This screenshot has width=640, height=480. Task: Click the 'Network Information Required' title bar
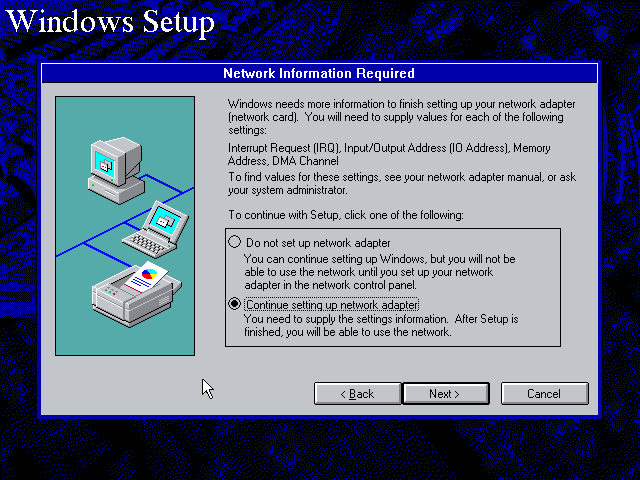[x=319, y=73]
